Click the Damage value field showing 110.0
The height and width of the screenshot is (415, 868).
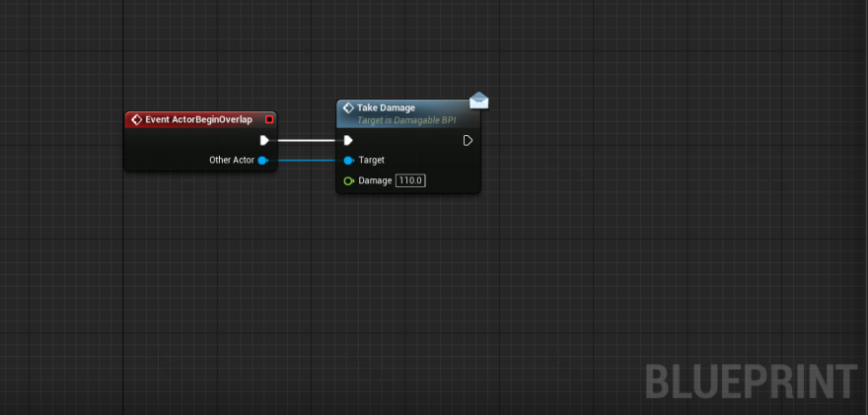click(410, 180)
